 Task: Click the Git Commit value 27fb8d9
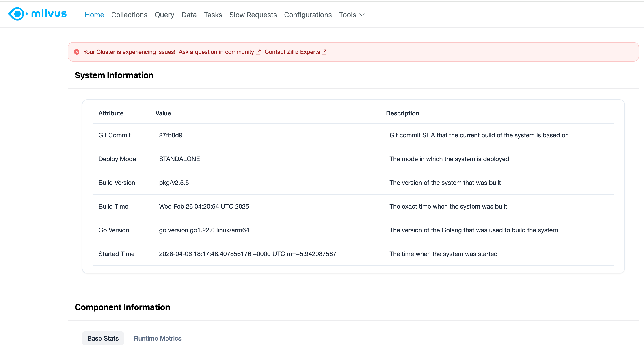pos(171,135)
